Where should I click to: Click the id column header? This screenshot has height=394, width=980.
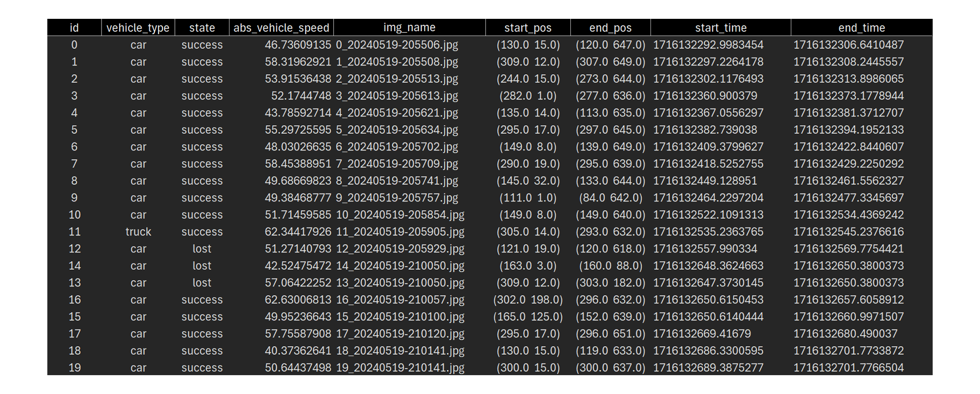pyautogui.click(x=74, y=27)
